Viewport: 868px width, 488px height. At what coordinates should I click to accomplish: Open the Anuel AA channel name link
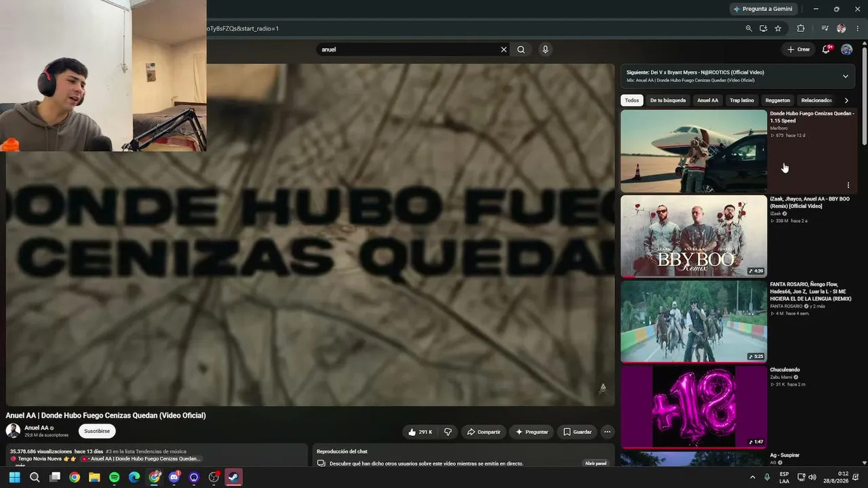37,428
